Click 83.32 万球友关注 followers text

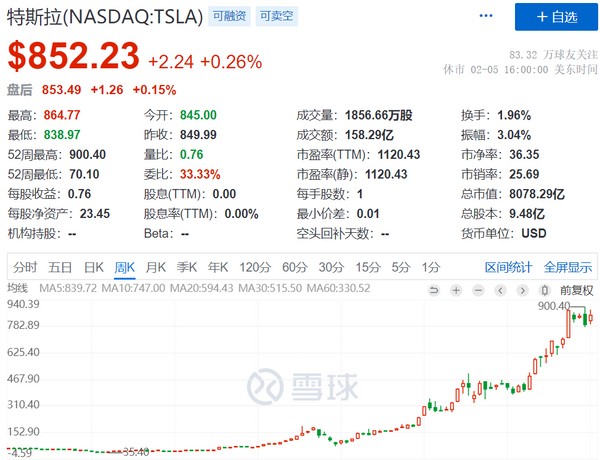pos(553,55)
